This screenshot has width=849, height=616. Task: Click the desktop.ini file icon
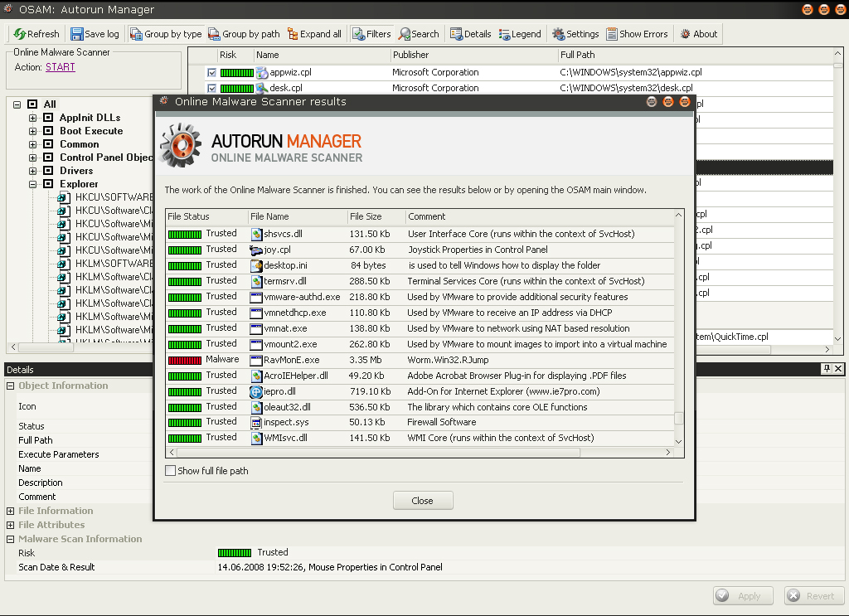point(257,265)
